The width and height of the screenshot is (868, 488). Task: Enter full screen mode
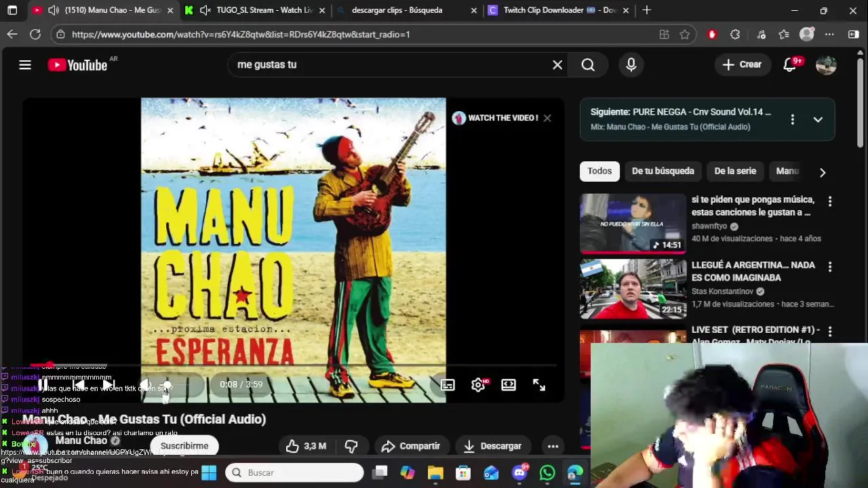point(539,385)
